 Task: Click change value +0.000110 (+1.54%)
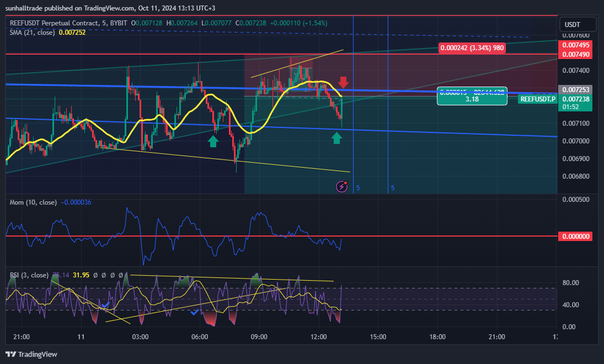coord(298,23)
